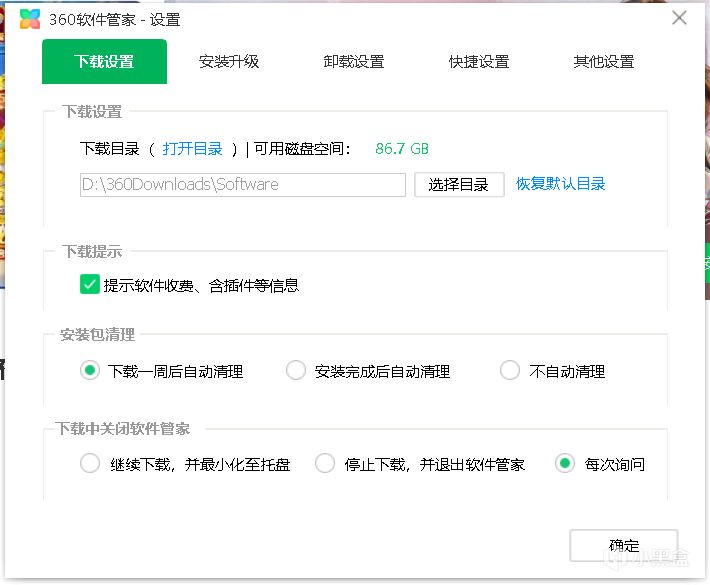This screenshot has height=585, width=710.
Task: Click the 下载提示 section heading
Action: click(x=92, y=251)
